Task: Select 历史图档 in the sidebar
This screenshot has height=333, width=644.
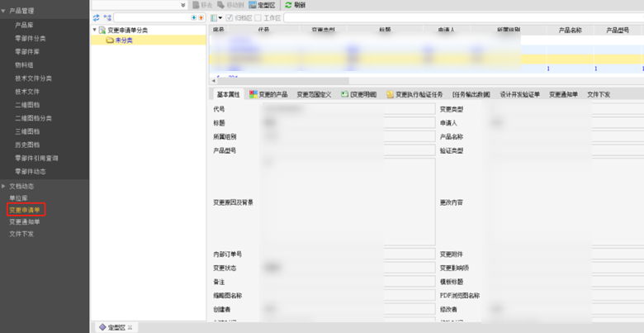Action: 27,145
